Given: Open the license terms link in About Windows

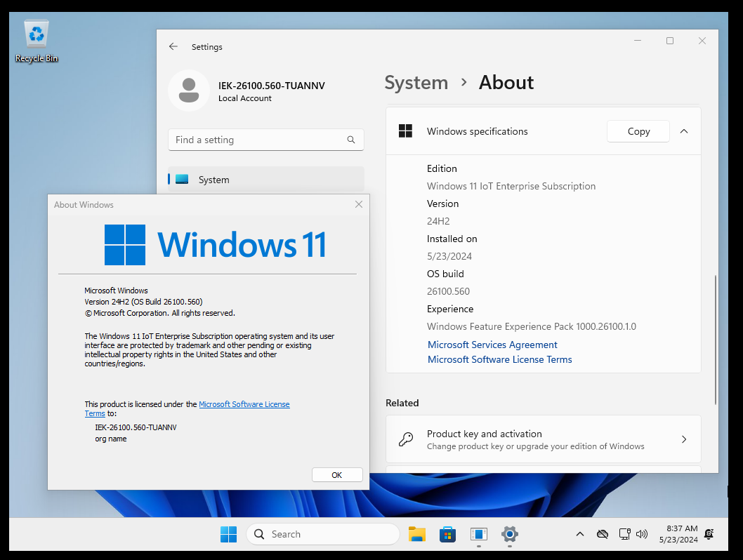Looking at the screenshot, I should coord(244,404).
